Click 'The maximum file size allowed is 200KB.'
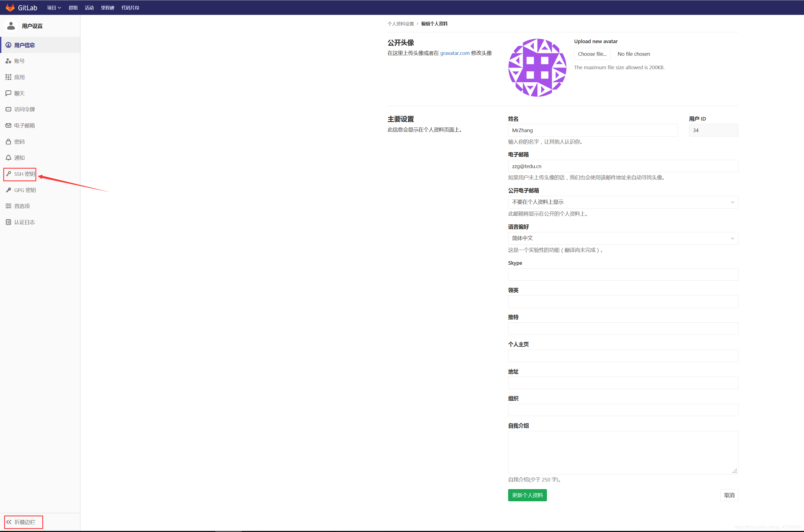The width and height of the screenshot is (804, 532). point(619,68)
